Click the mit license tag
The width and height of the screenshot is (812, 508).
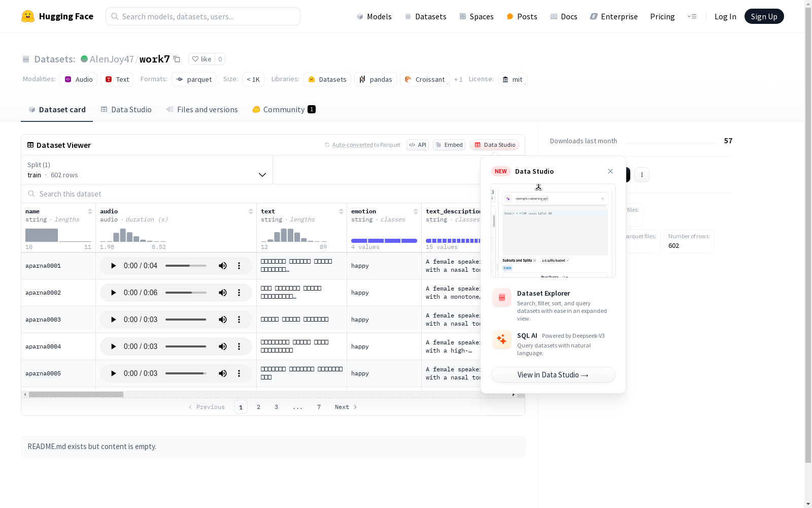click(x=513, y=79)
